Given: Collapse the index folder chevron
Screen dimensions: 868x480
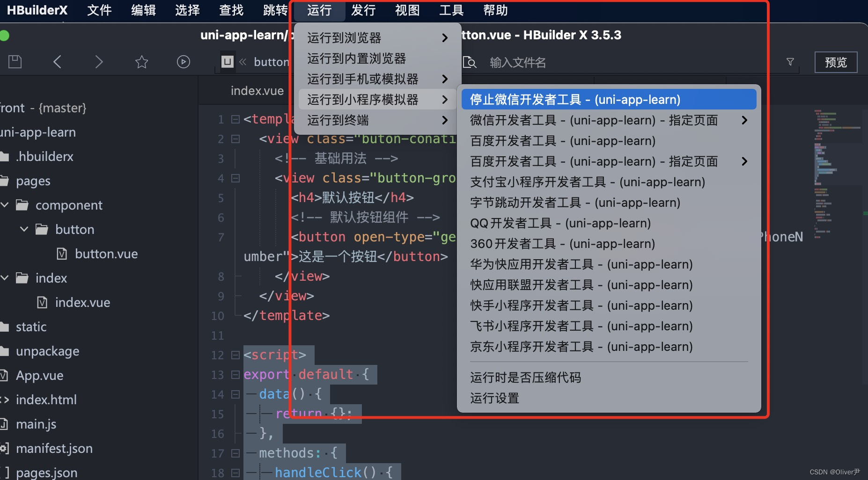Looking at the screenshot, I should pyautogui.click(x=5, y=278).
